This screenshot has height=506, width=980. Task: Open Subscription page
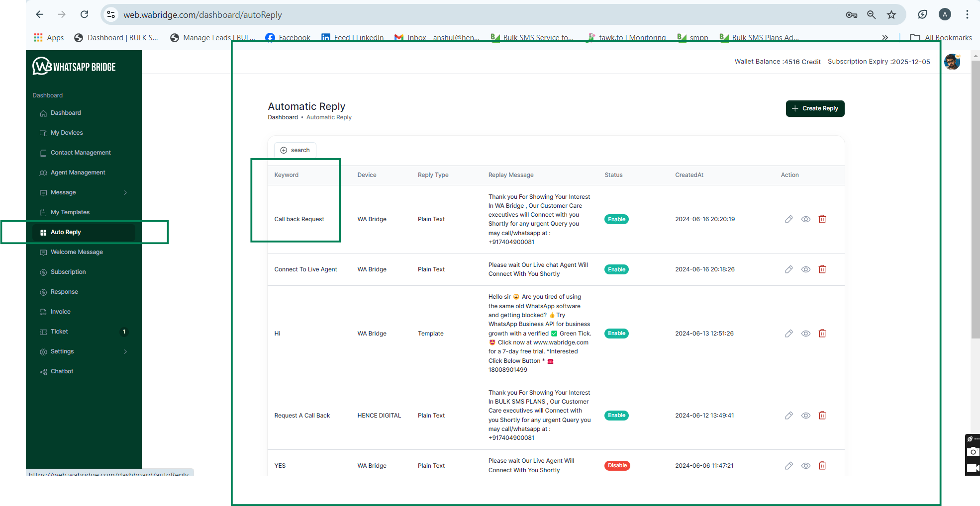(68, 272)
